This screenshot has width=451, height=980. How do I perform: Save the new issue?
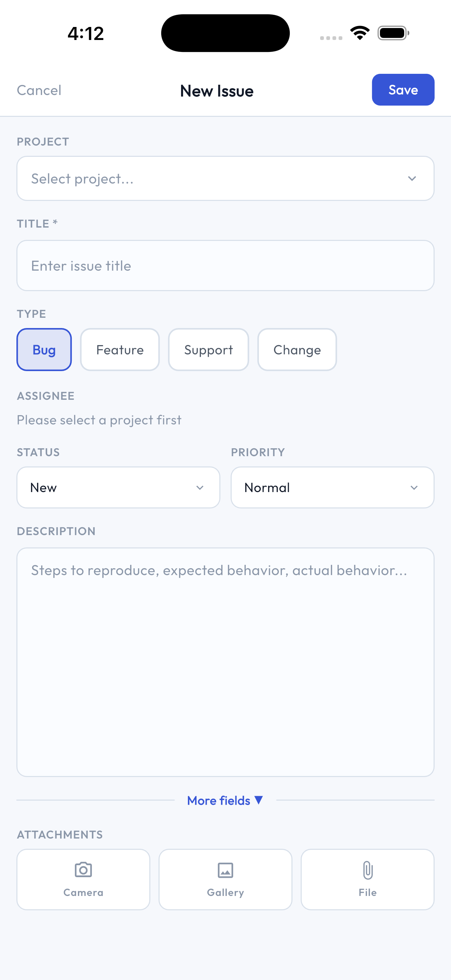click(403, 90)
